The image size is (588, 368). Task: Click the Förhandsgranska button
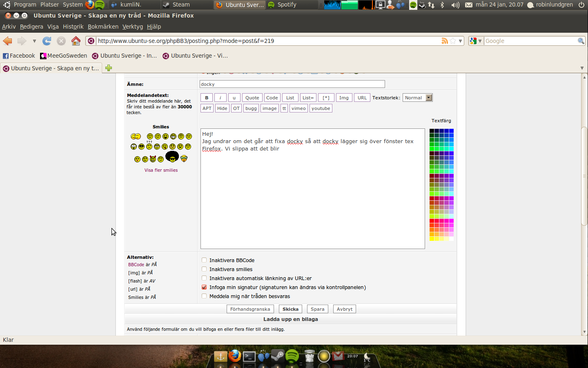[x=250, y=309]
